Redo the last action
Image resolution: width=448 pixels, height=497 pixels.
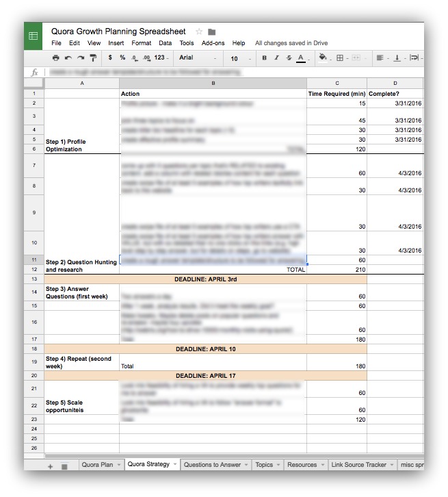[x=81, y=58]
